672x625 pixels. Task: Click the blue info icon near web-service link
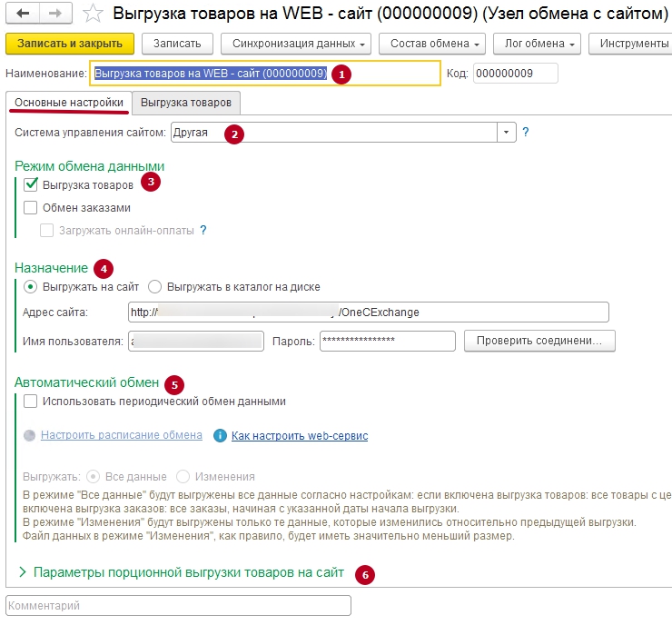click(x=219, y=436)
